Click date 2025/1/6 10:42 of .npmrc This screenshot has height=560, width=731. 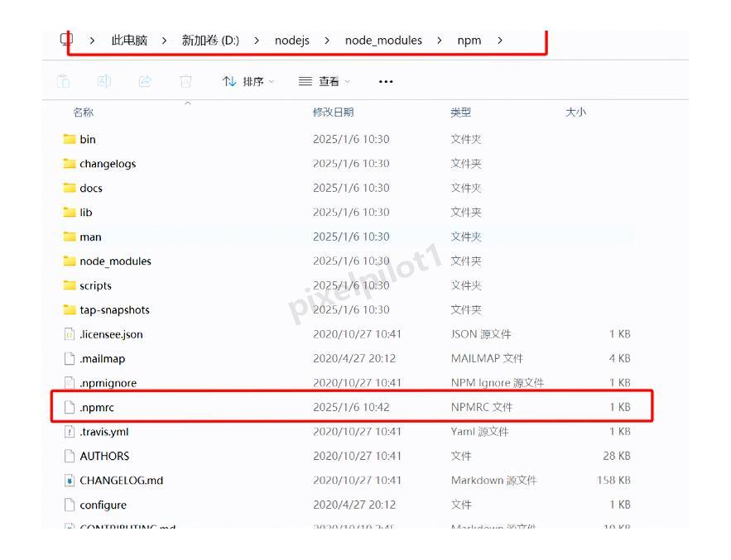tap(351, 407)
